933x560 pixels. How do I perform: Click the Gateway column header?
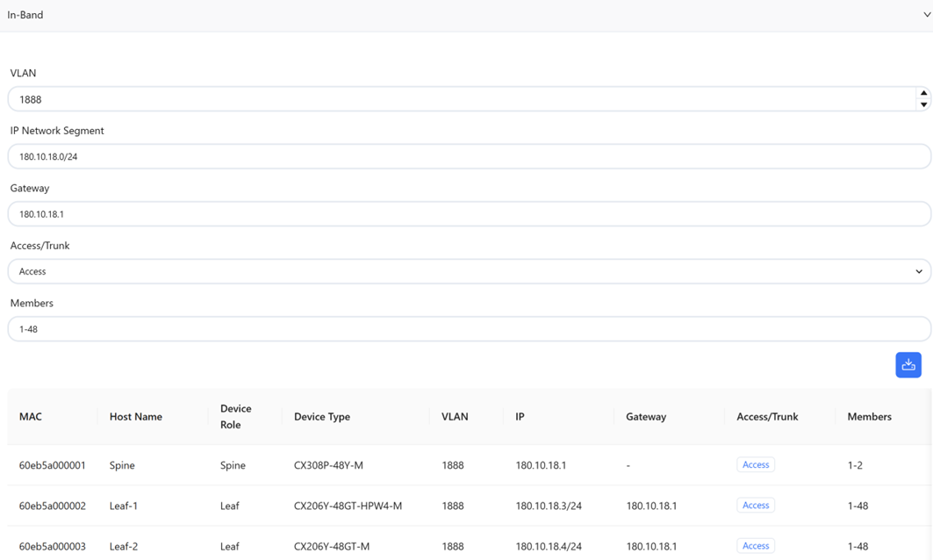pos(646,417)
